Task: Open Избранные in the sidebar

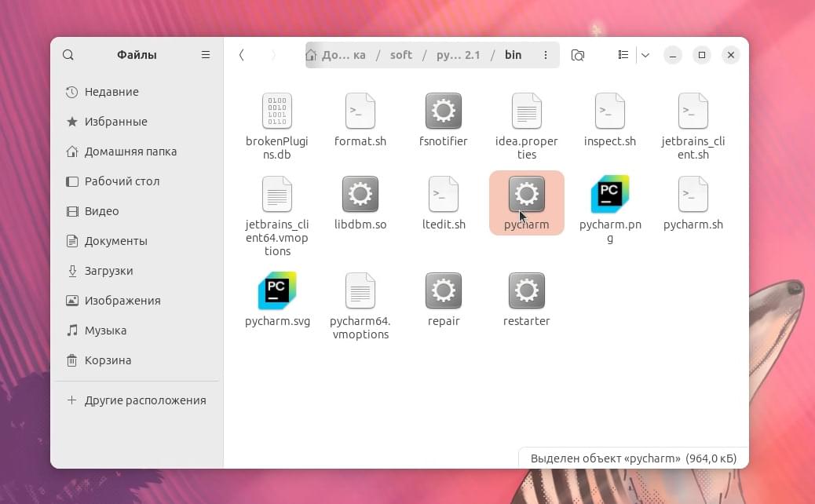Action: (x=137, y=122)
